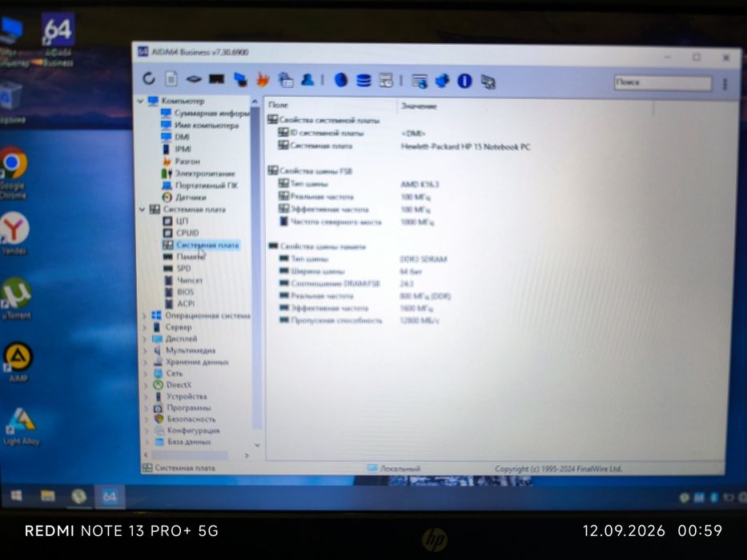
Task: Select the Конфигурация tree item
Action: click(187, 430)
